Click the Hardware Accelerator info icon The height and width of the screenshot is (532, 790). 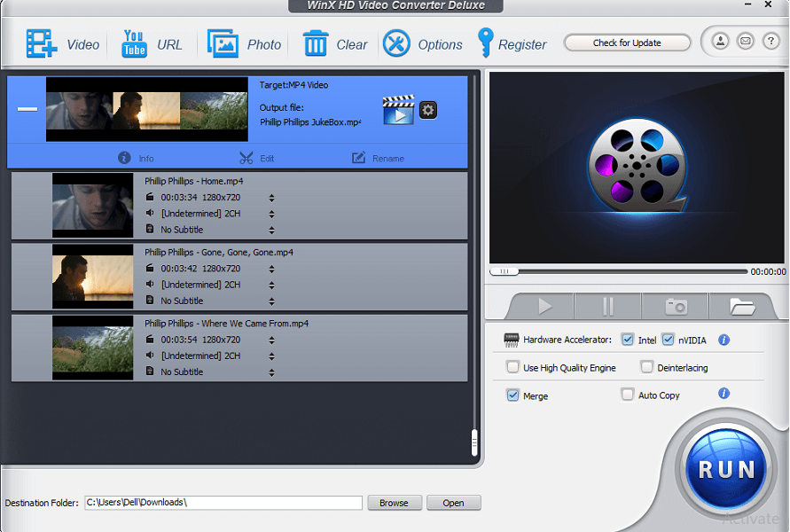[724, 340]
